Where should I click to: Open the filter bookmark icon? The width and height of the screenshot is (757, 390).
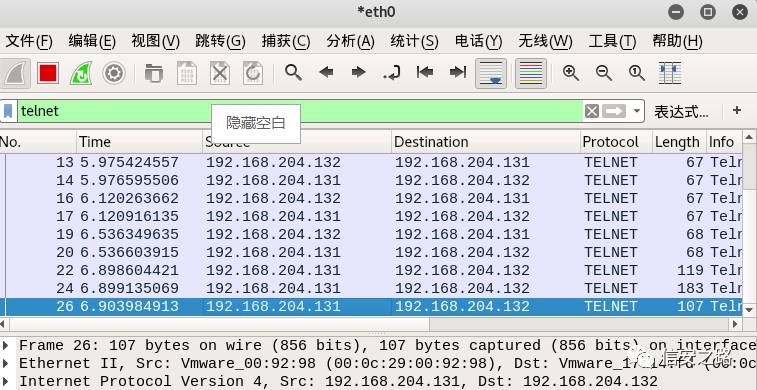(x=8, y=111)
